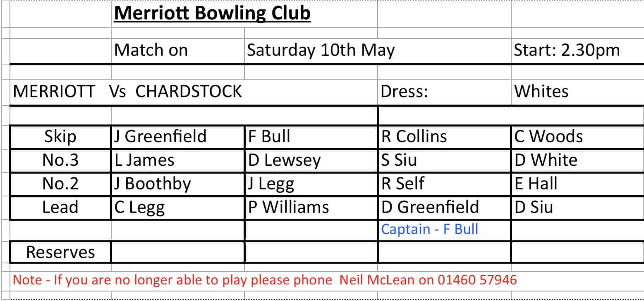Click the red note about Neil McLean

265,280
